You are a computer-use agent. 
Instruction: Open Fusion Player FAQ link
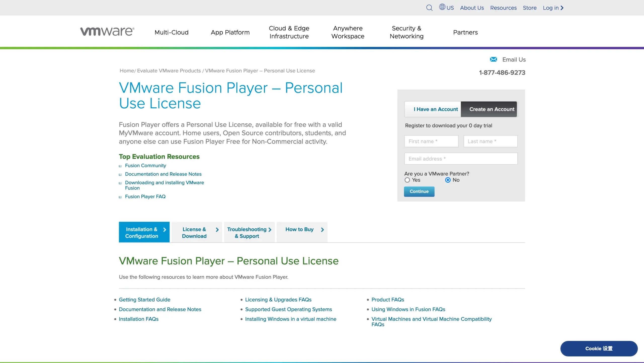145,196
